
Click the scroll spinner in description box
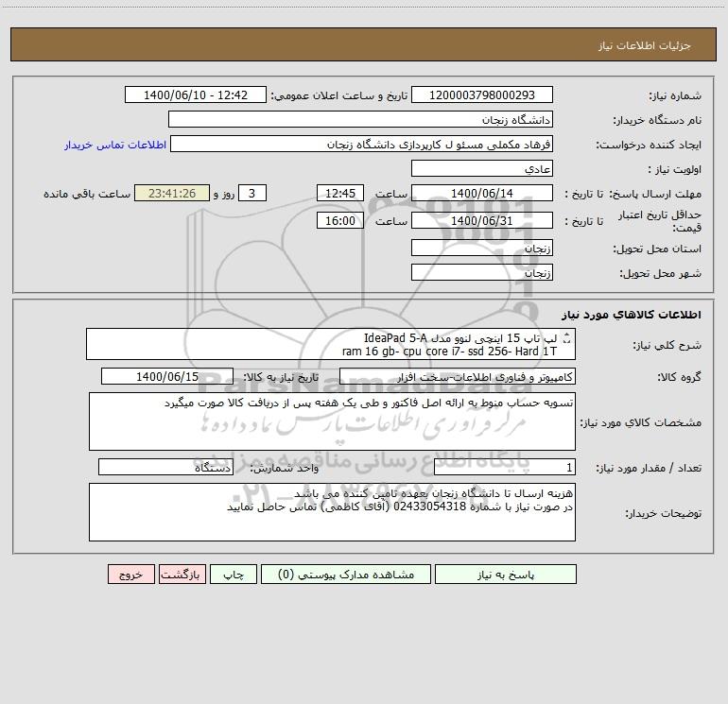point(567,338)
